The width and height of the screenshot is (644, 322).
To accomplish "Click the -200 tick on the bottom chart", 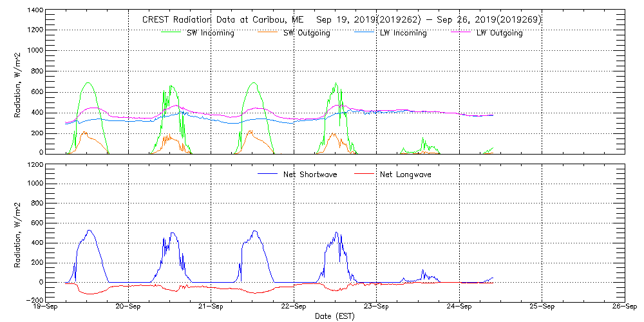I will pos(35,301).
